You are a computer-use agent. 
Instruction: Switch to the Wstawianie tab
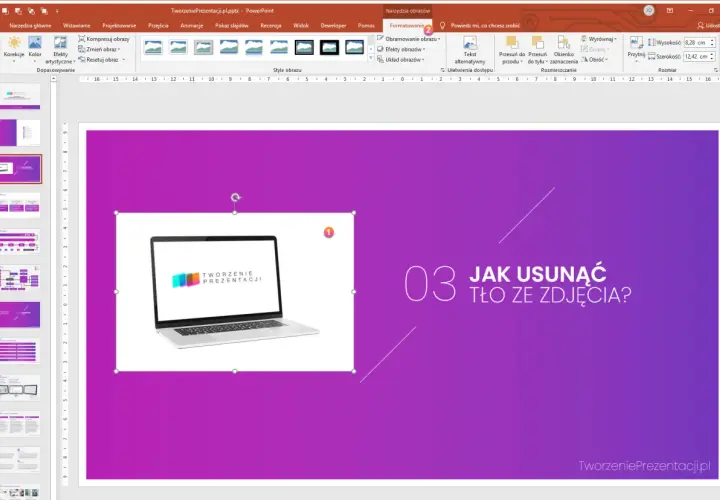click(x=77, y=26)
